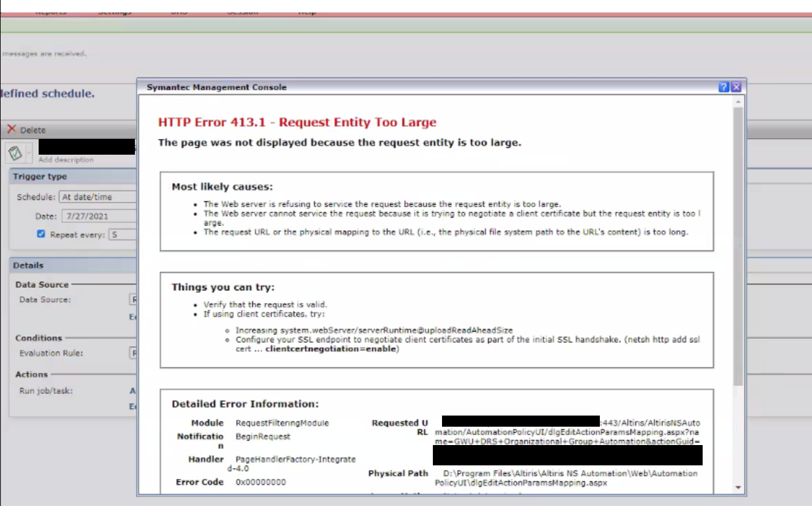The width and height of the screenshot is (812, 506).
Task: Open help from the dialog's question-mark icon
Action: pyautogui.click(x=724, y=87)
